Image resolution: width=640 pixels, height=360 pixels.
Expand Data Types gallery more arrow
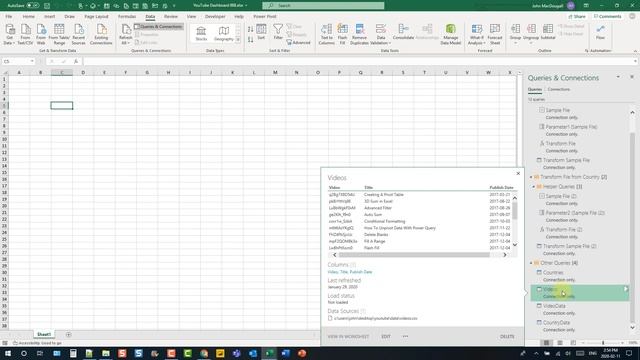238,40
